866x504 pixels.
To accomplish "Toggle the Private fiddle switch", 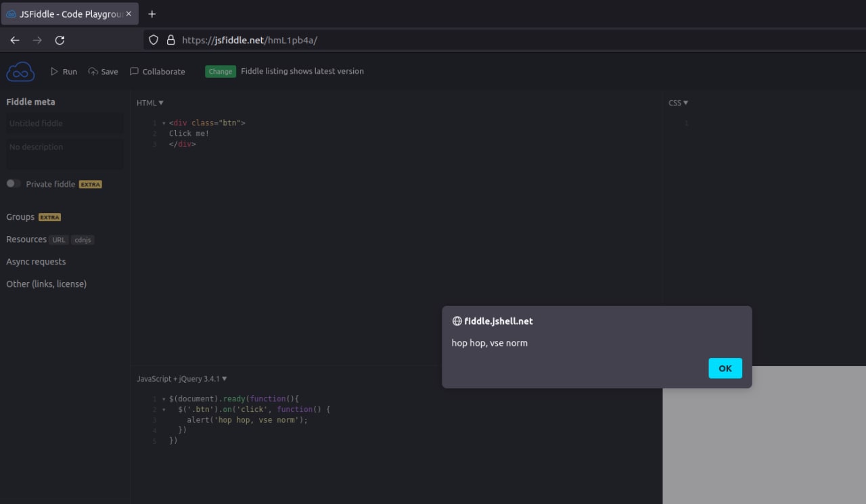I will click(x=14, y=183).
